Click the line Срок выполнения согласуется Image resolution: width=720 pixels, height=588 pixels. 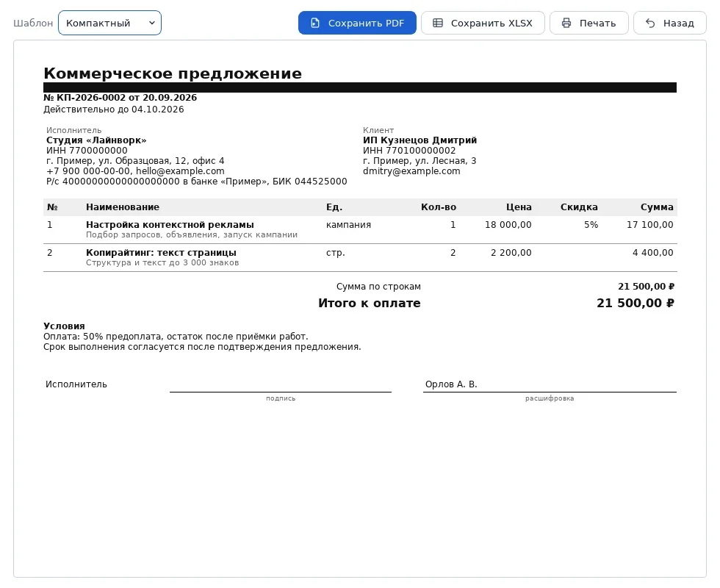202,347
